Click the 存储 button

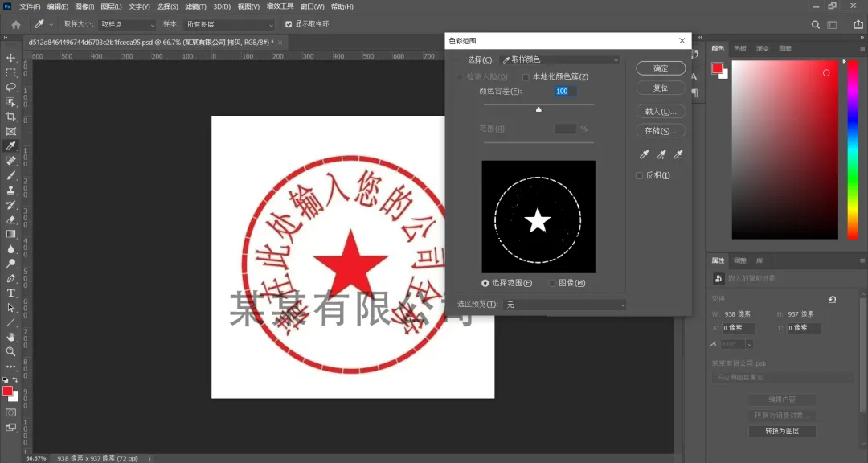tap(661, 131)
